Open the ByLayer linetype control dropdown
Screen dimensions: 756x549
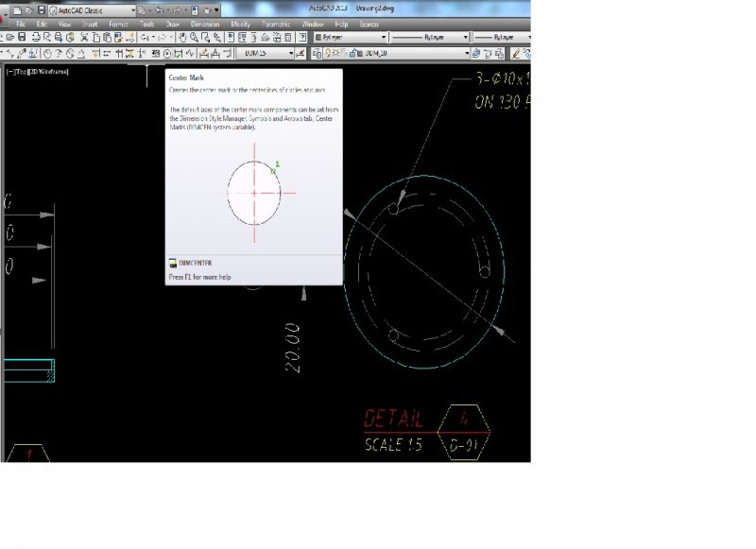pos(430,37)
